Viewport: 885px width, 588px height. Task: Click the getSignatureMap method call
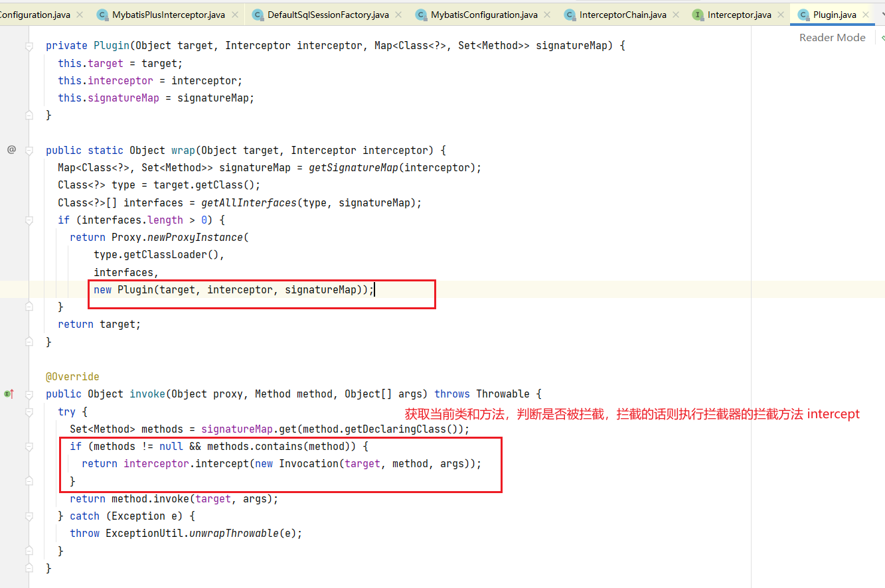point(353,168)
